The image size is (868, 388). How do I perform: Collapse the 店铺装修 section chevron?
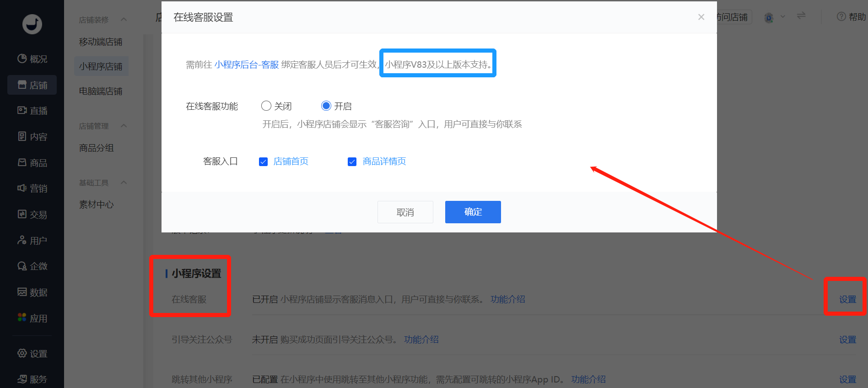[x=124, y=20]
